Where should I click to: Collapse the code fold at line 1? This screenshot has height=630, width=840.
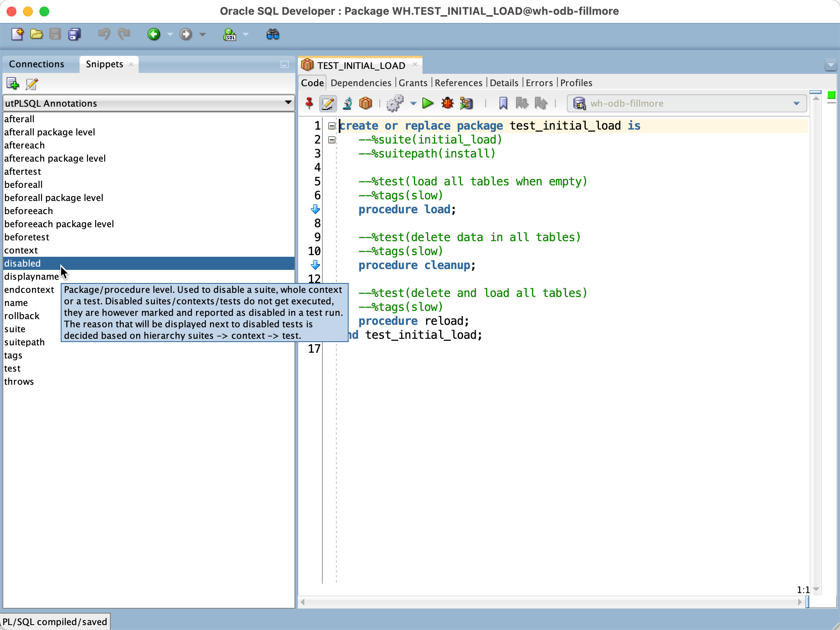coord(331,126)
